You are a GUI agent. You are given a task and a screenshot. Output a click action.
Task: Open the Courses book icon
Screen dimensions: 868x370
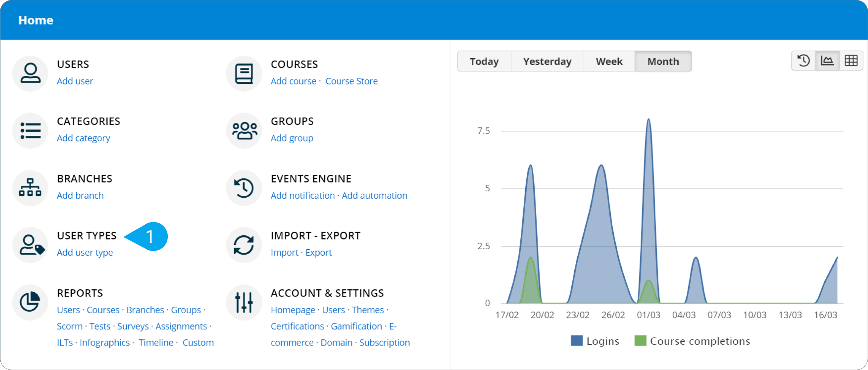pyautogui.click(x=244, y=73)
